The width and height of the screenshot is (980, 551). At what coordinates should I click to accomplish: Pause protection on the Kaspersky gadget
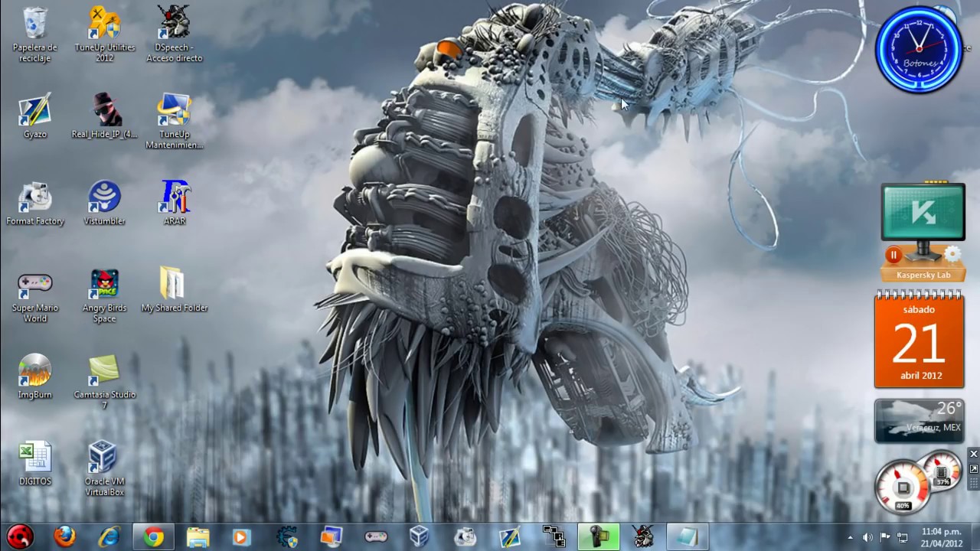[893, 255]
